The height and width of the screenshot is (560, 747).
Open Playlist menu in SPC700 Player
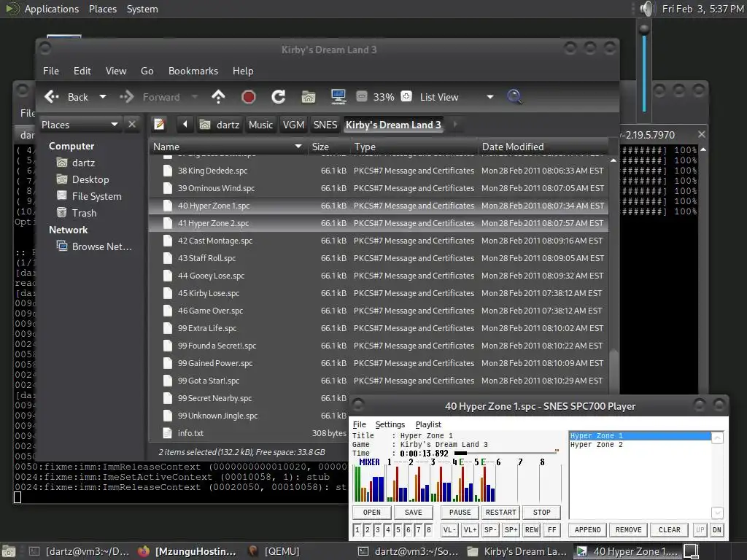point(428,424)
